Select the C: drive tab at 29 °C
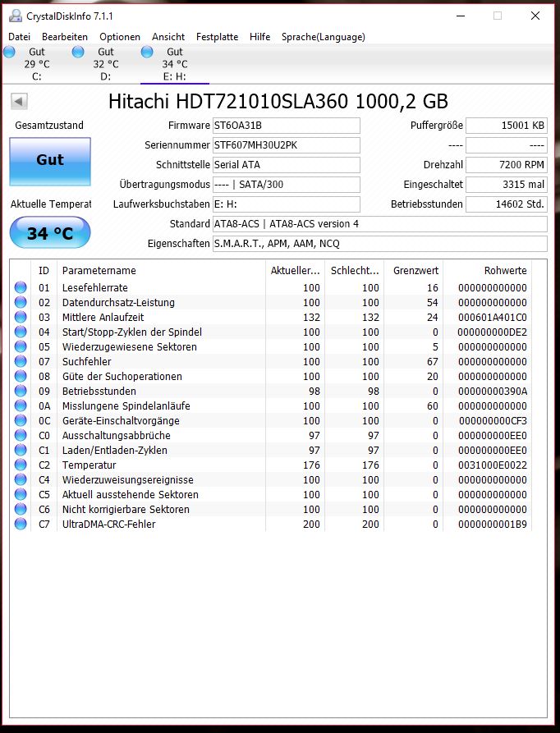Image resolution: width=560 pixels, height=733 pixels. [x=36, y=64]
